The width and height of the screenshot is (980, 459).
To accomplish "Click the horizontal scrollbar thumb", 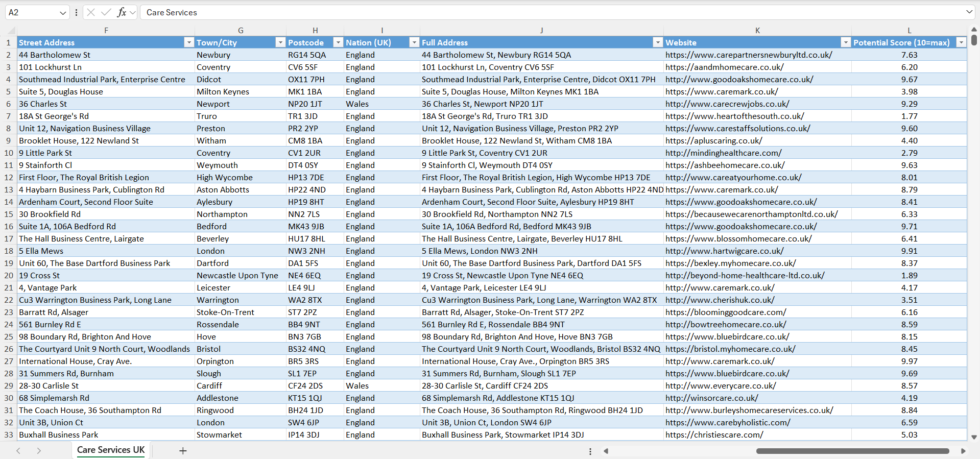I will [852, 451].
